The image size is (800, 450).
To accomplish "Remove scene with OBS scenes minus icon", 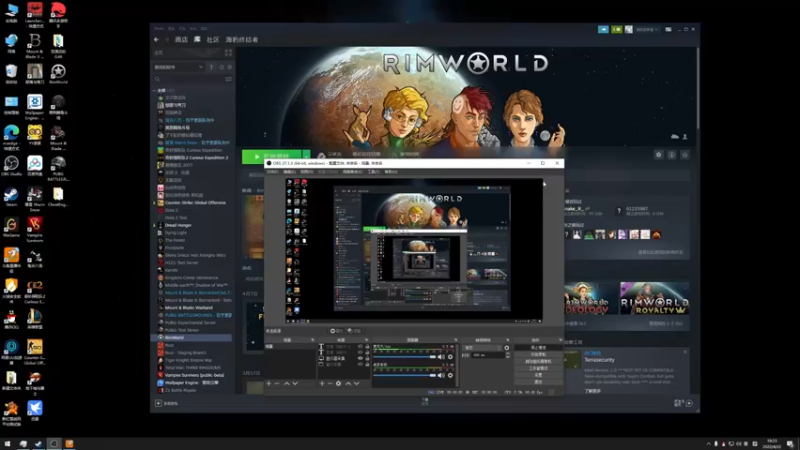I will tap(277, 383).
